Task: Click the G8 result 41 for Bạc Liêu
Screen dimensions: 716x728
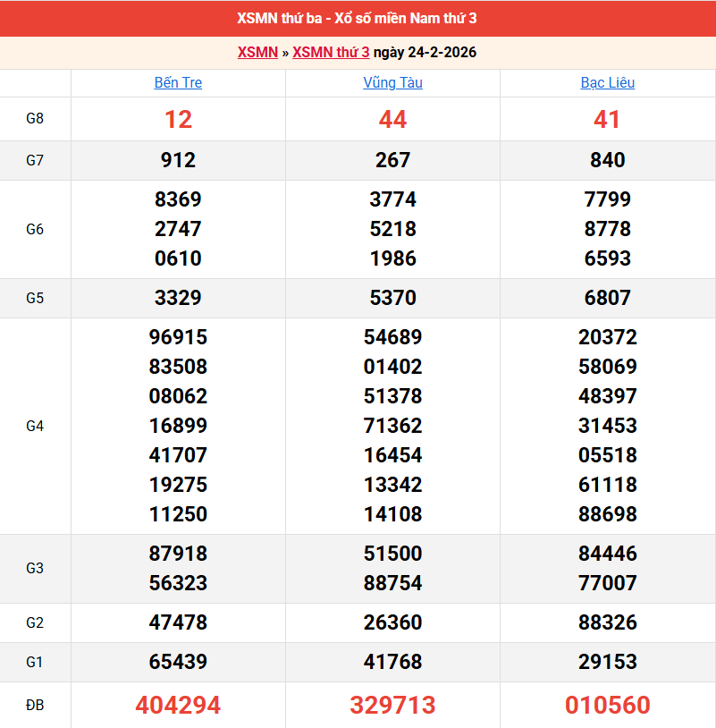Action: click(x=607, y=120)
